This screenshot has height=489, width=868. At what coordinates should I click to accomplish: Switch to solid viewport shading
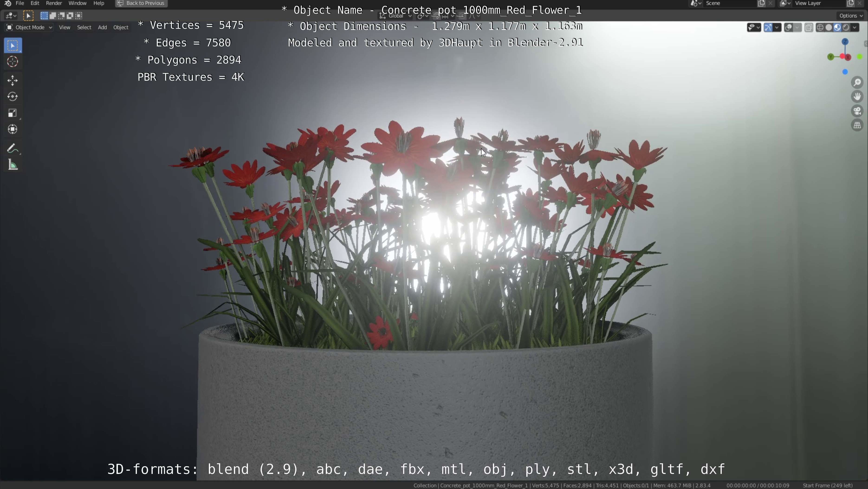coord(829,28)
